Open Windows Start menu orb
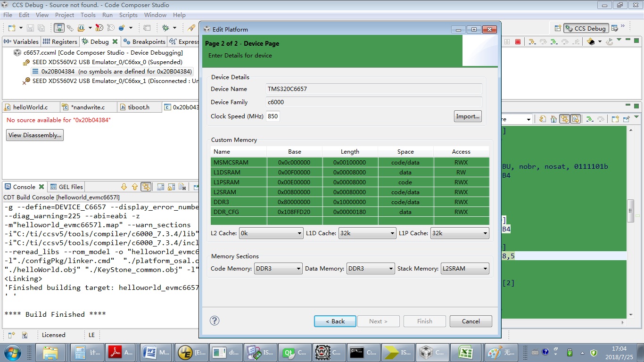Image resolution: width=644 pixels, height=362 pixels. pyautogui.click(x=11, y=353)
